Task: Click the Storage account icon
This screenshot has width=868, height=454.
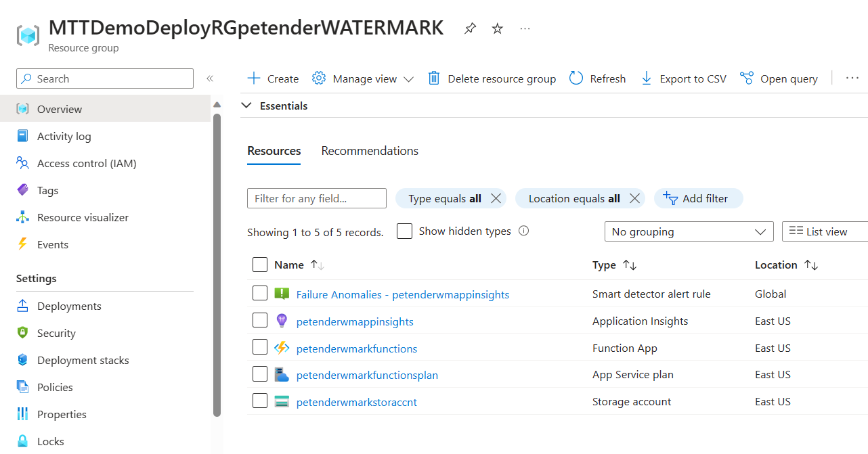Action: (282, 401)
